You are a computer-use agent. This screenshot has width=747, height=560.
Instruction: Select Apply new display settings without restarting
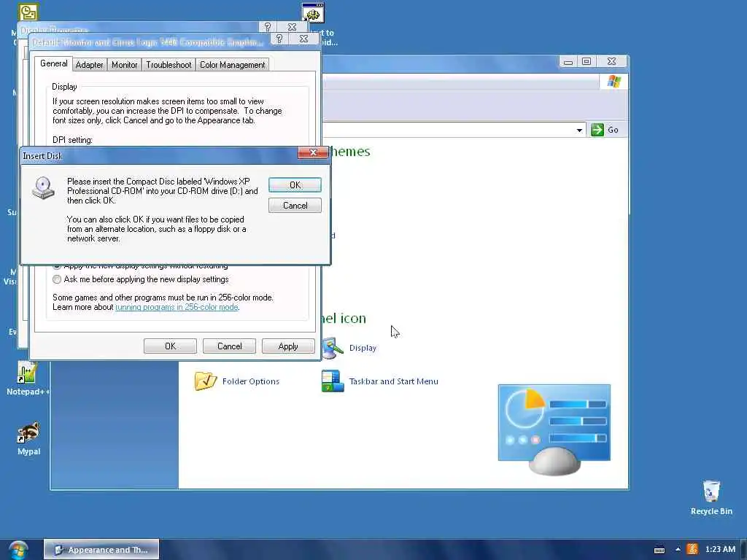pyautogui.click(x=57, y=267)
